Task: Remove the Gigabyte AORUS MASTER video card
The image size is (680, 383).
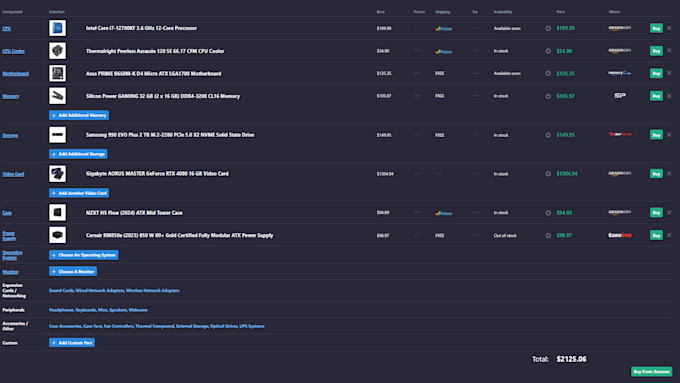Action: point(669,173)
